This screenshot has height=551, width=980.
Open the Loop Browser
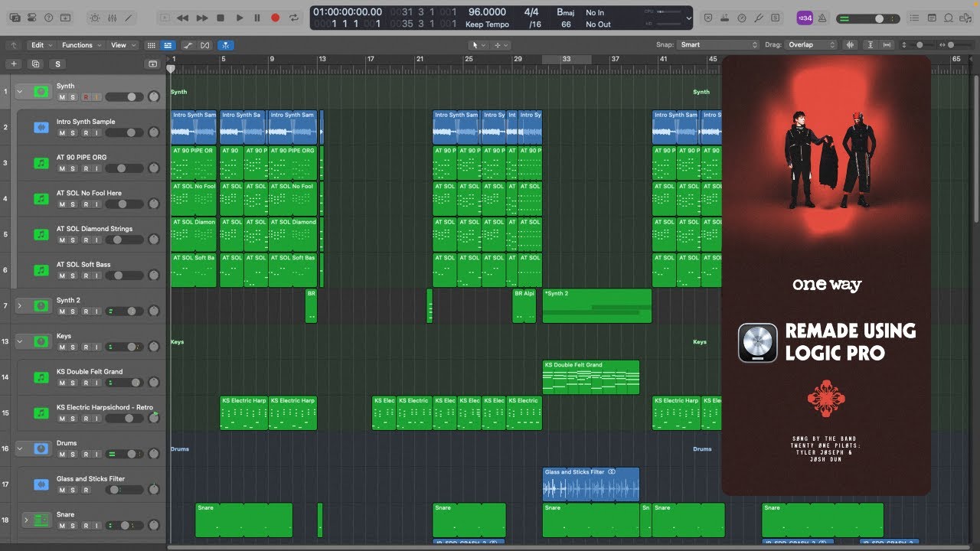point(950,18)
